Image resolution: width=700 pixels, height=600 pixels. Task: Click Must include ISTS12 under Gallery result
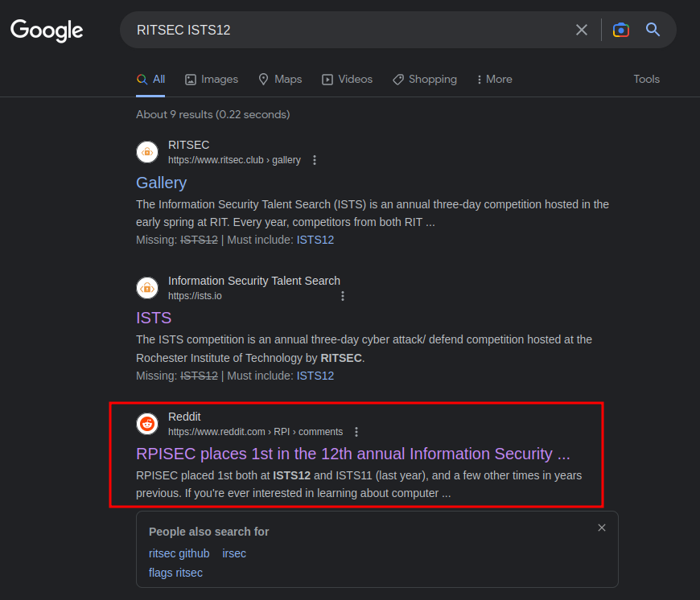tap(315, 240)
